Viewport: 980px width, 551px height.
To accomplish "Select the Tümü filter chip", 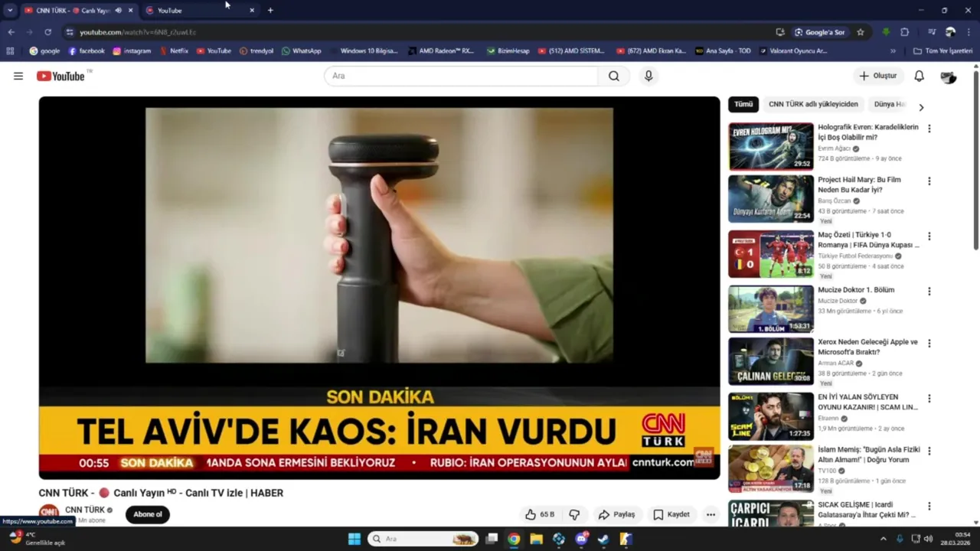I will pyautogui.click(x=743, y=104).
